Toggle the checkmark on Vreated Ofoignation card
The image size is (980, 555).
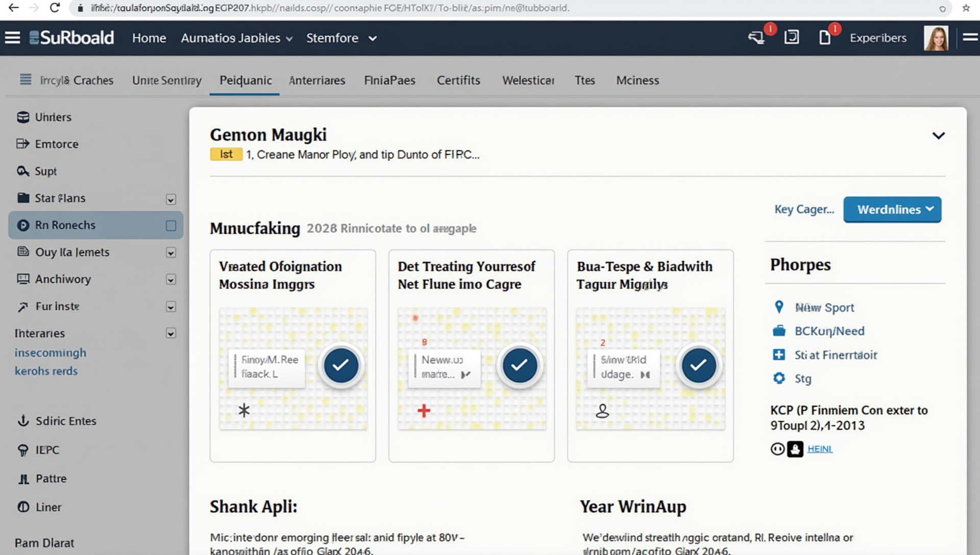[x=340, y=365]
